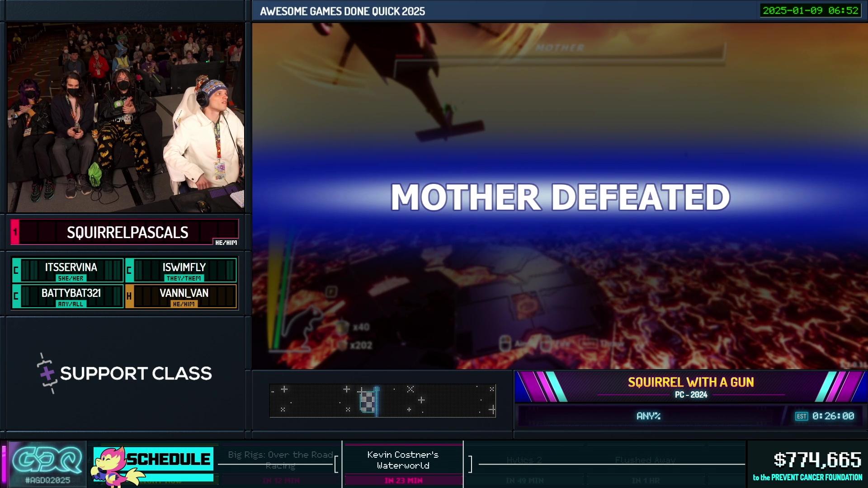
Task: Click the 0:26:00 estimate time
Action: (833, 416)
